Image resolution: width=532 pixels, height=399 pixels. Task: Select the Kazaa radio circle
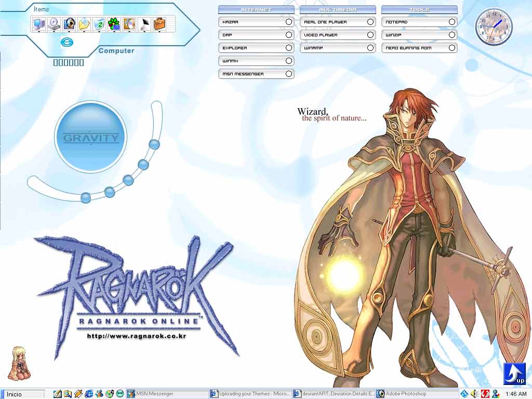click(289, 22)
